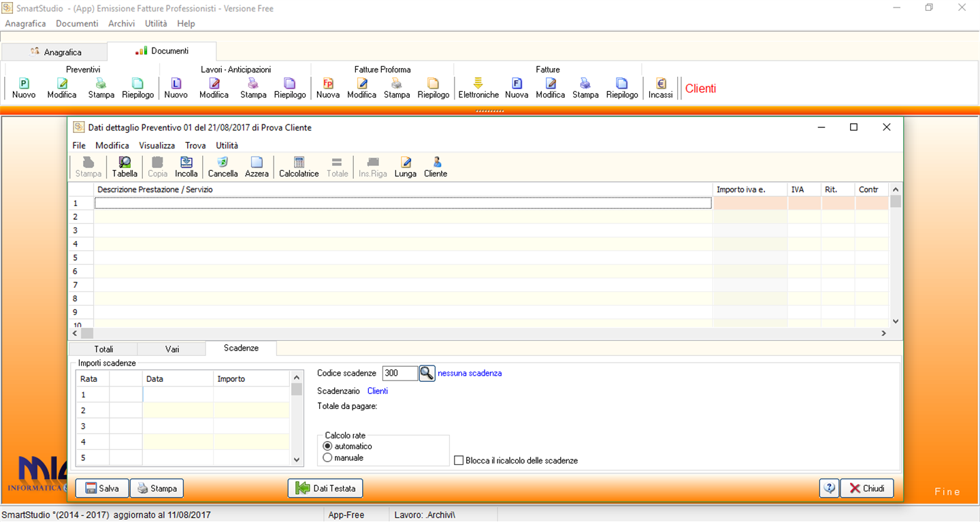Click Stampa under Lavori - Anticipazioni
Viewport: 980px width, 522px height.
(253, 88)
